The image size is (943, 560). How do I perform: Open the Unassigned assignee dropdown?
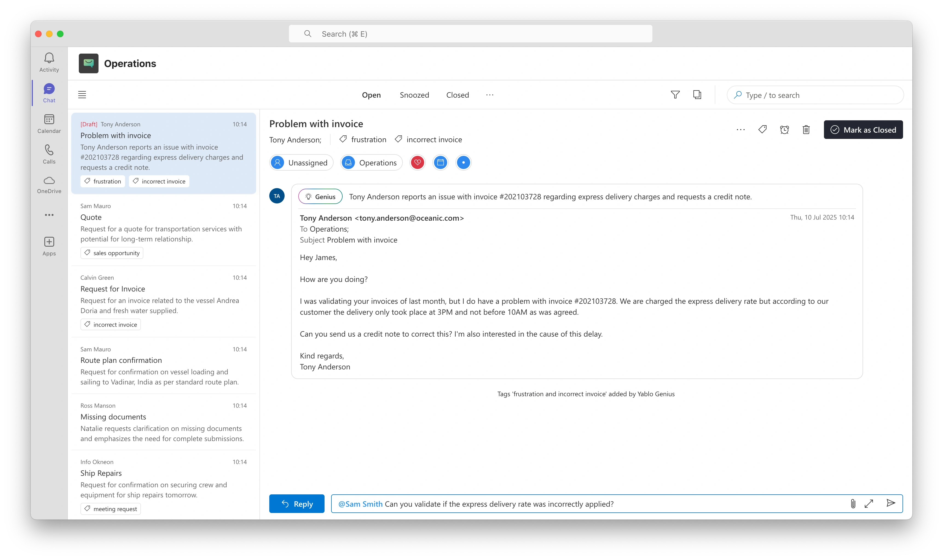click(x=301, y=163)
